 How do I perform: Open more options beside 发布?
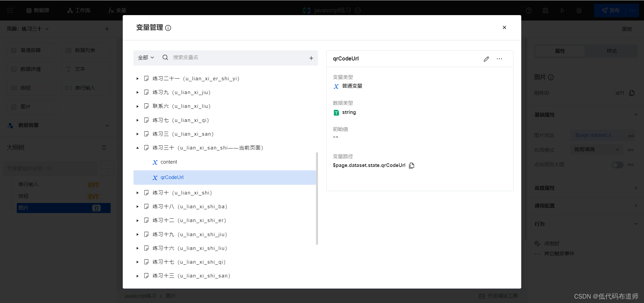pos(633,10)
